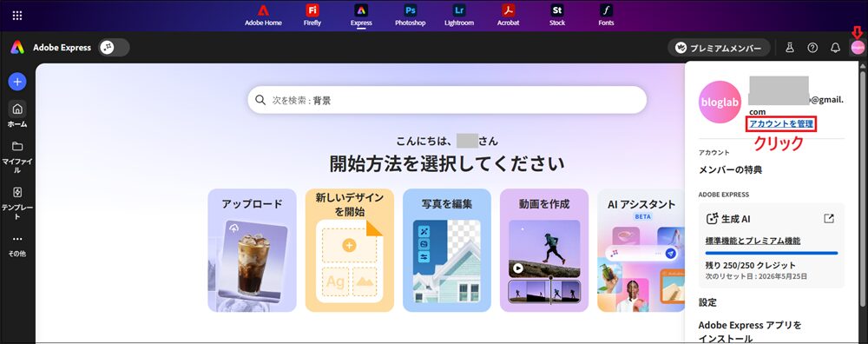
Task: Open 設定 in the account panel
Action: point(707,302)
